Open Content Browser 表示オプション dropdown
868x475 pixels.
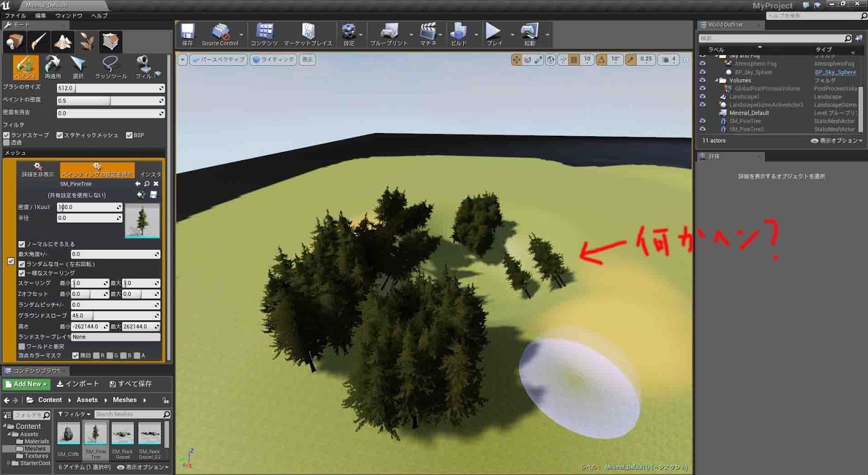coord(143,467)
